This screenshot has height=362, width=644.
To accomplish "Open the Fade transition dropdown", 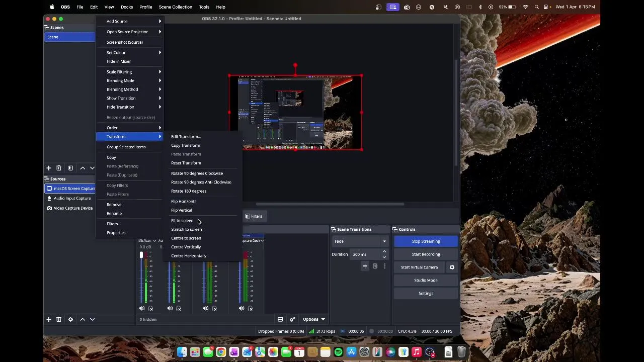I will (360, 241).
